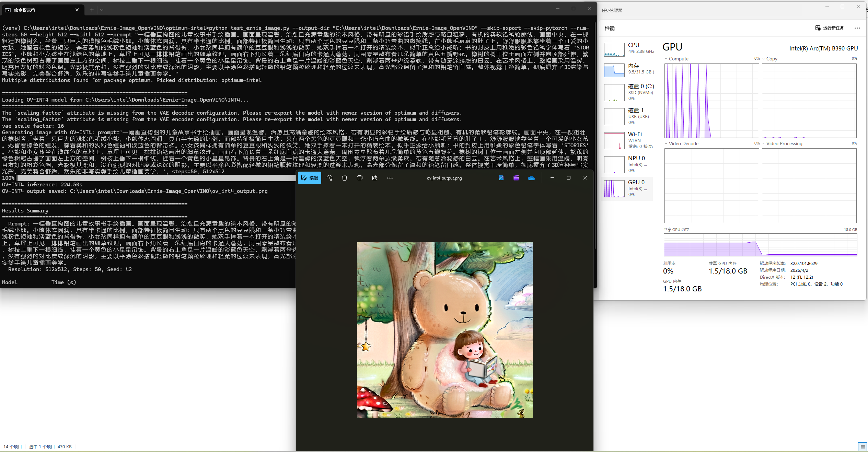
Task: Open Task Manager more options ellipsis
Action: click(857, 28)
